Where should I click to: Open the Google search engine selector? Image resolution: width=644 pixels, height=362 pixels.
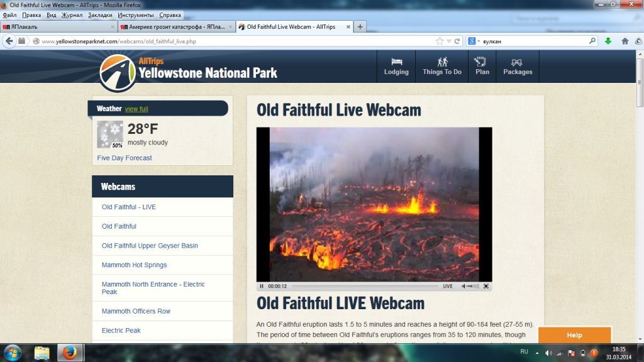[474, 41]
